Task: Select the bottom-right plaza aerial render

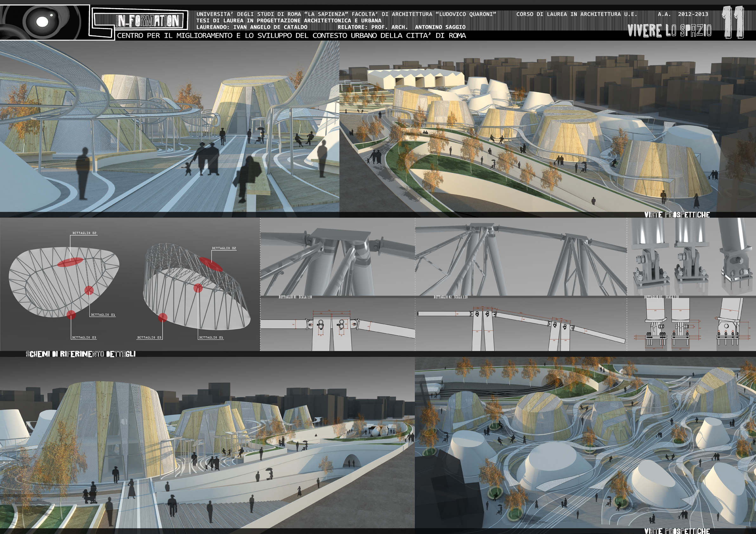Action: [585, 443]
